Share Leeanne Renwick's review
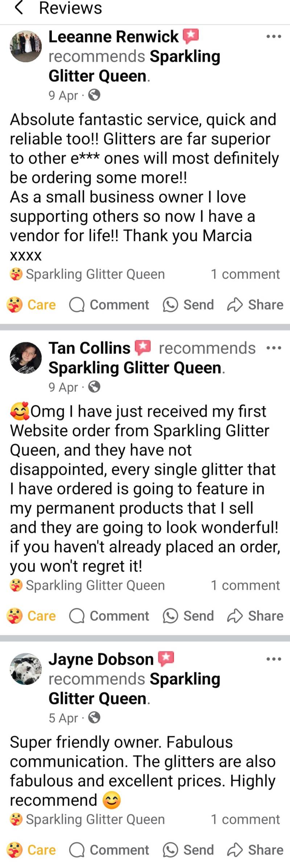 tap(256, 305)
